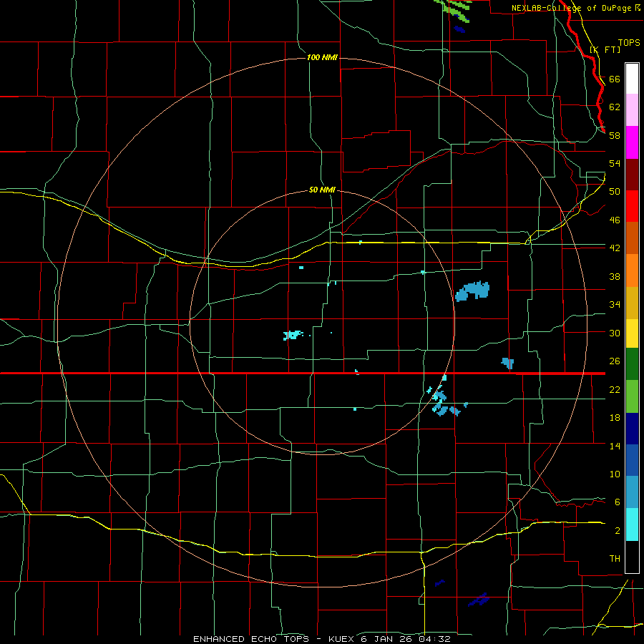
Task: Pick the navy blue legend swatch
Action: coord(632,429)
